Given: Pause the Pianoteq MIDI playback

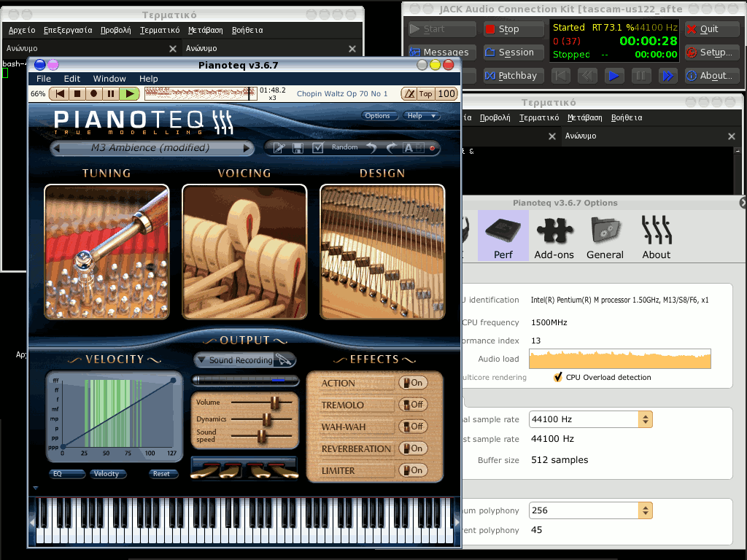Looking at the screenshot, I should pyautogui.click(x=111, y=94).
